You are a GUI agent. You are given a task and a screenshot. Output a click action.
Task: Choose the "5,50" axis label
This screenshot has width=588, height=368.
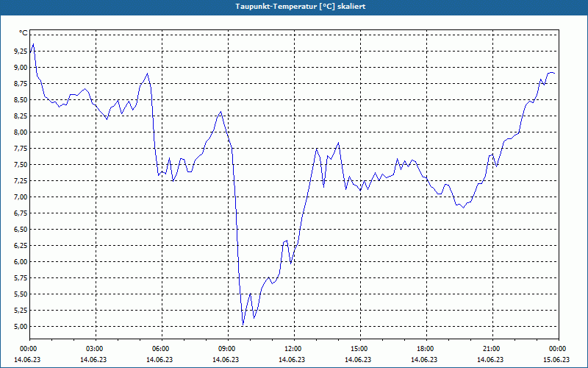click(21, 294)
